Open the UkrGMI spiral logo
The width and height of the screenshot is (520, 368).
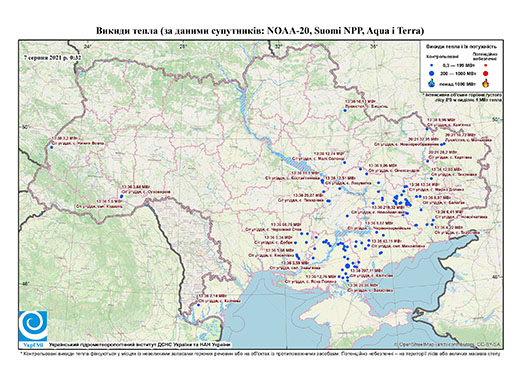coord(33,325)
